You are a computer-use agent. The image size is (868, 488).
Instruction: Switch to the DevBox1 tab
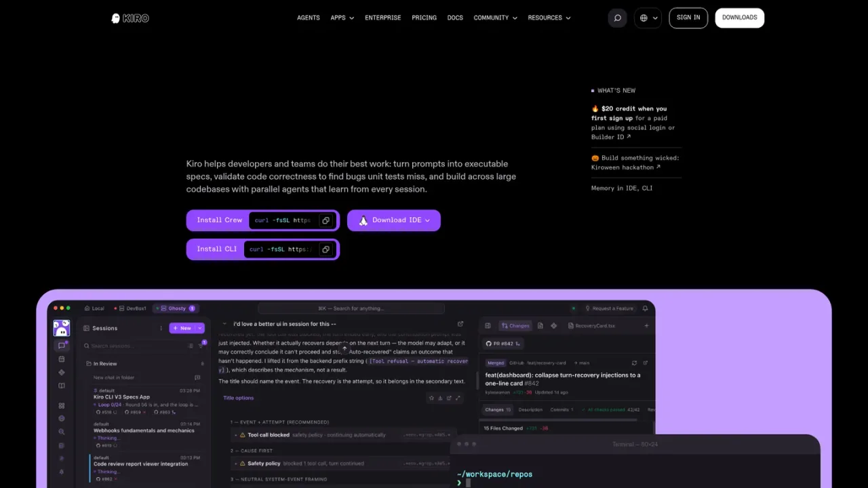point(130,308)
